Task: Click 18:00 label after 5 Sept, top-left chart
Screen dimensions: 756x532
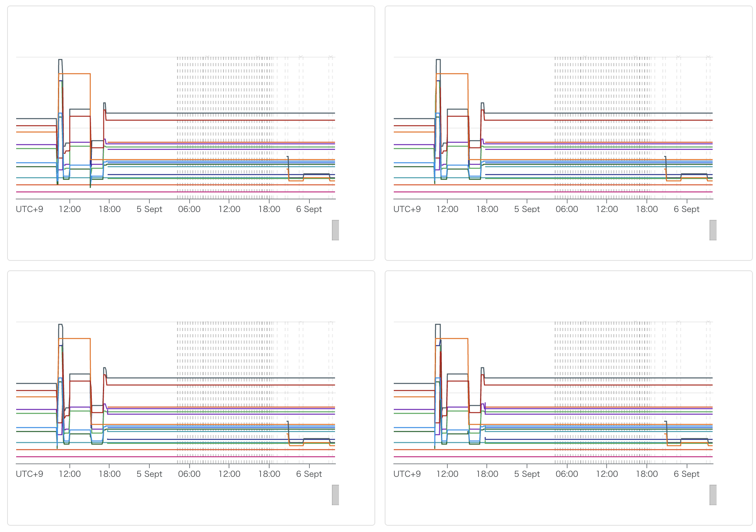Action: pyautogui.click(x=269, y=209)
